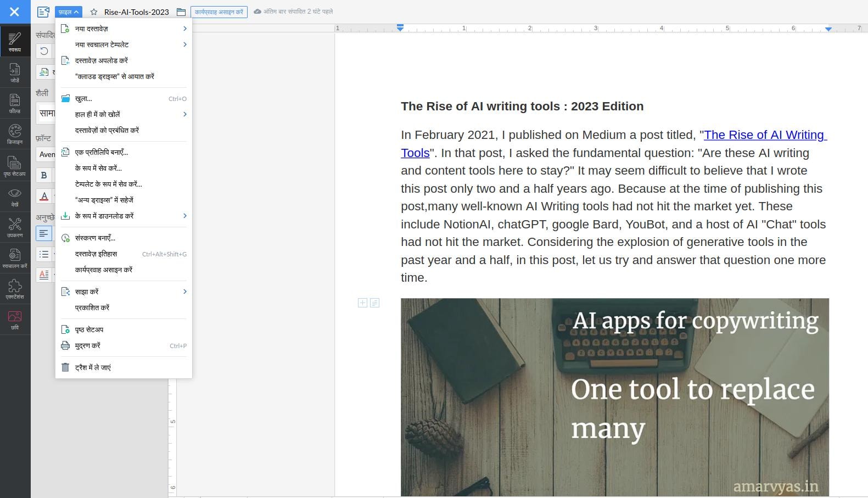Click the document title Rise-AI-Tools-2023
This screenshot has height=498, width=868.
click(137, 12)
